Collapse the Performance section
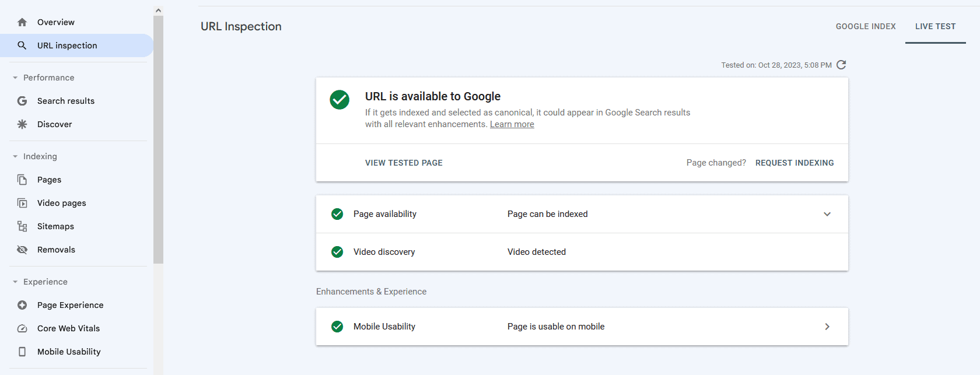 coord(15,78)
